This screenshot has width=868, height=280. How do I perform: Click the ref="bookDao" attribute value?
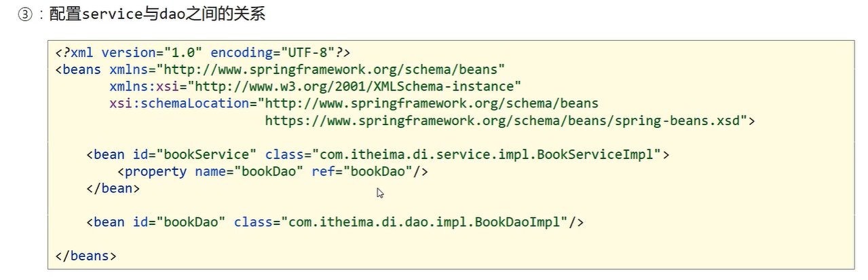pyautogui.click(x=379, y=171)
